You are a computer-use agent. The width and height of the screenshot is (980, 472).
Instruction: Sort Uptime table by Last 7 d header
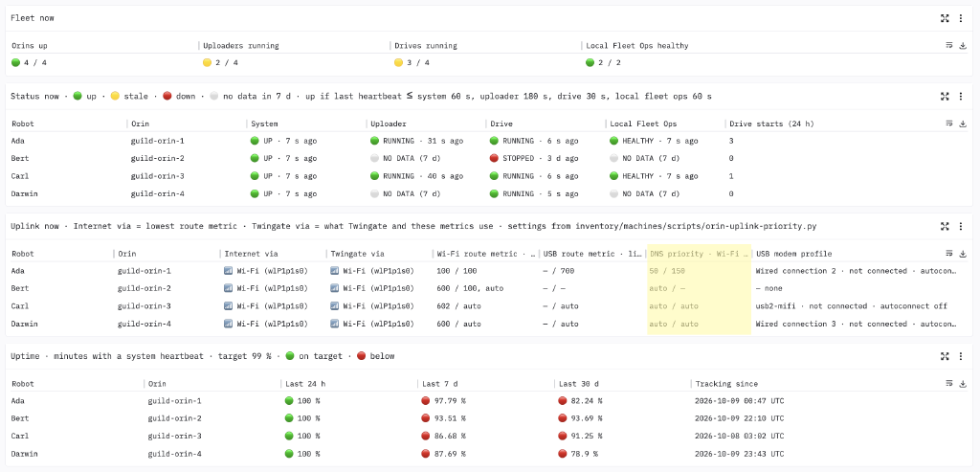pos(438,384)
